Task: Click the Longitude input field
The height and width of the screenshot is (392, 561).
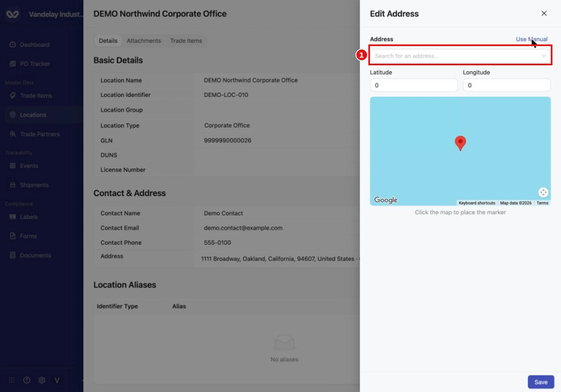Action: tap(507, 85)
